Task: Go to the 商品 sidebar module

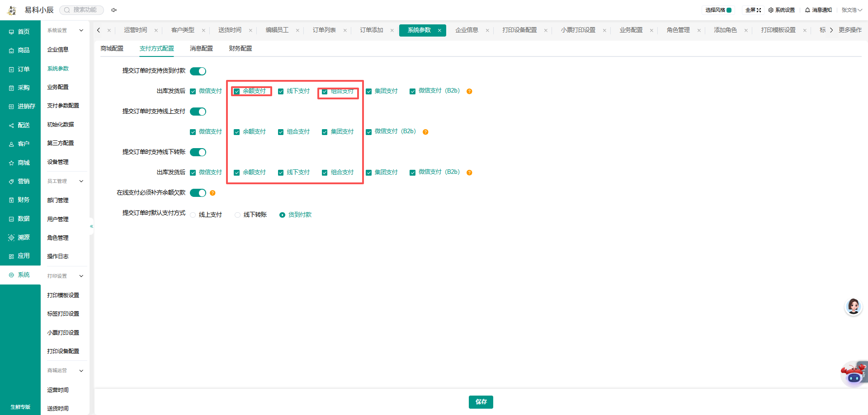Action: tap(20, 51)
